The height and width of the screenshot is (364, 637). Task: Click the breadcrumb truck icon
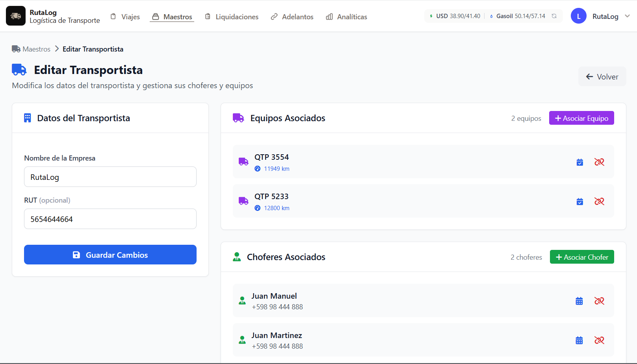tap(16, 49)
